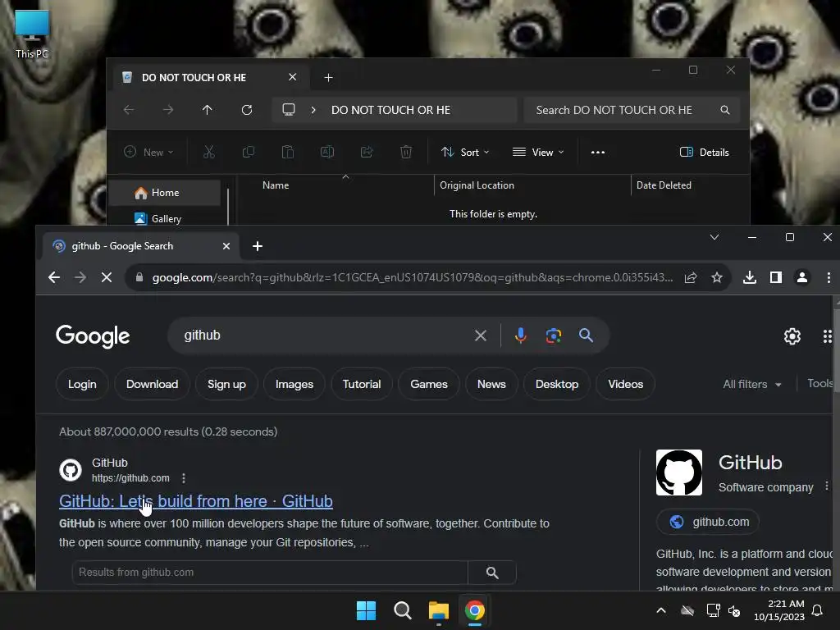The width and height of the screenshot is (840, 630).
Task: Open Chrome three-dot menu
Action: click(829, 277)
